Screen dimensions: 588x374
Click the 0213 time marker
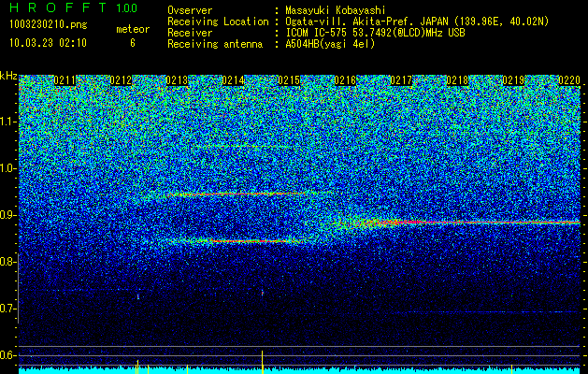(177, 80)
